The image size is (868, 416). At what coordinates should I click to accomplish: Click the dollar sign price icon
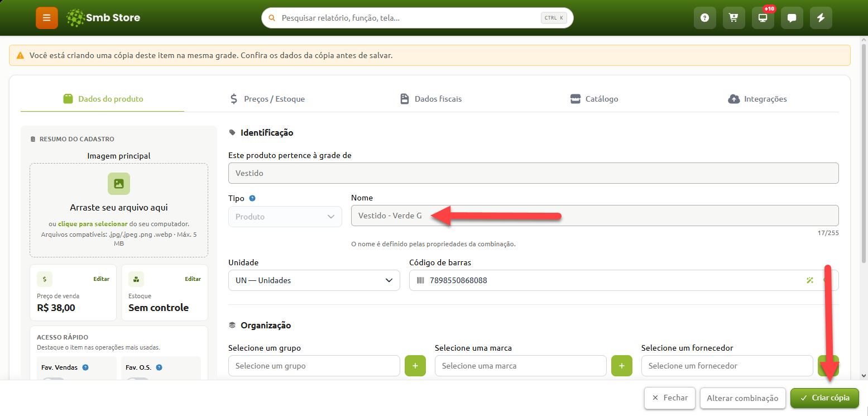[x=45, y=279]
